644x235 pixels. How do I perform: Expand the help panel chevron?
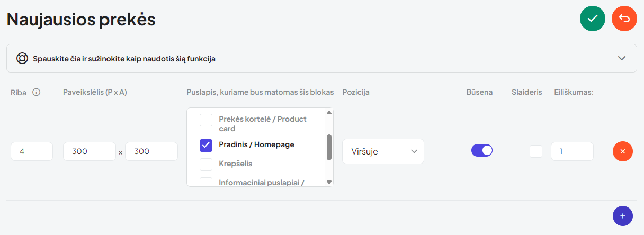622,58
